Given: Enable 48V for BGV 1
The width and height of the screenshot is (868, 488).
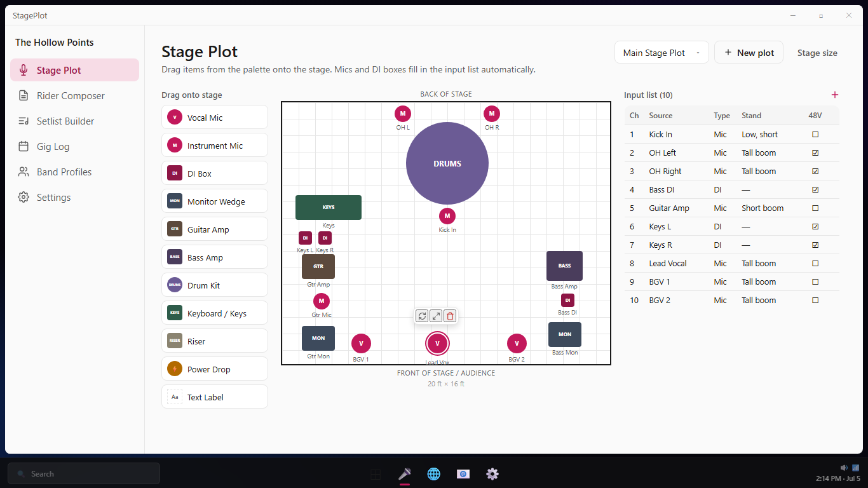Looking at the screenshot, I should coord(815,282).
